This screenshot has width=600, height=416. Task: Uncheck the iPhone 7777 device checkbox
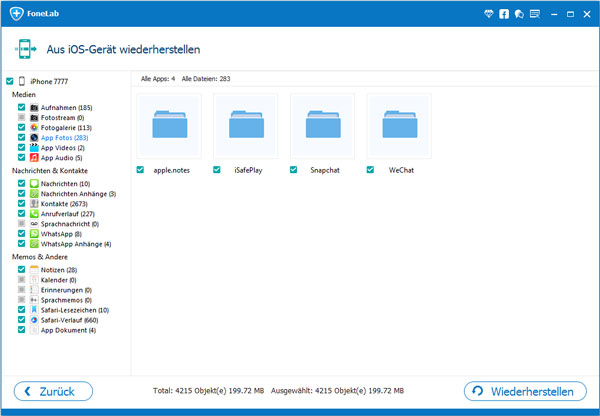(10, 81)
